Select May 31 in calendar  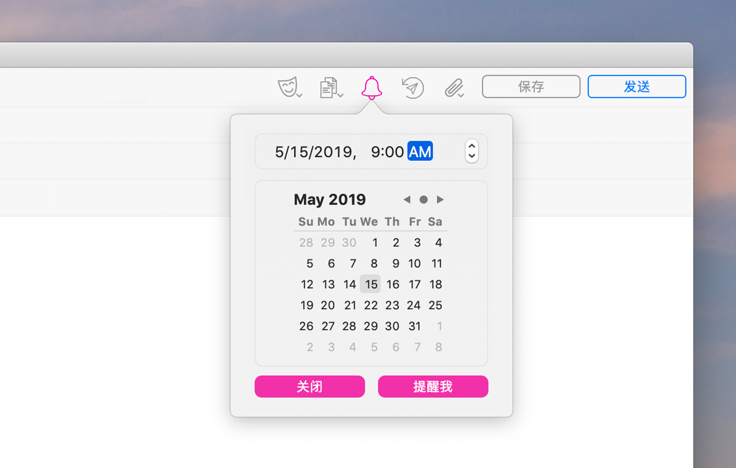414,326
